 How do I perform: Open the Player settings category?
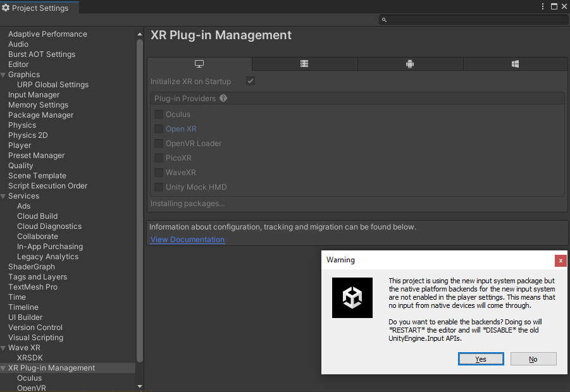point(20,145)
